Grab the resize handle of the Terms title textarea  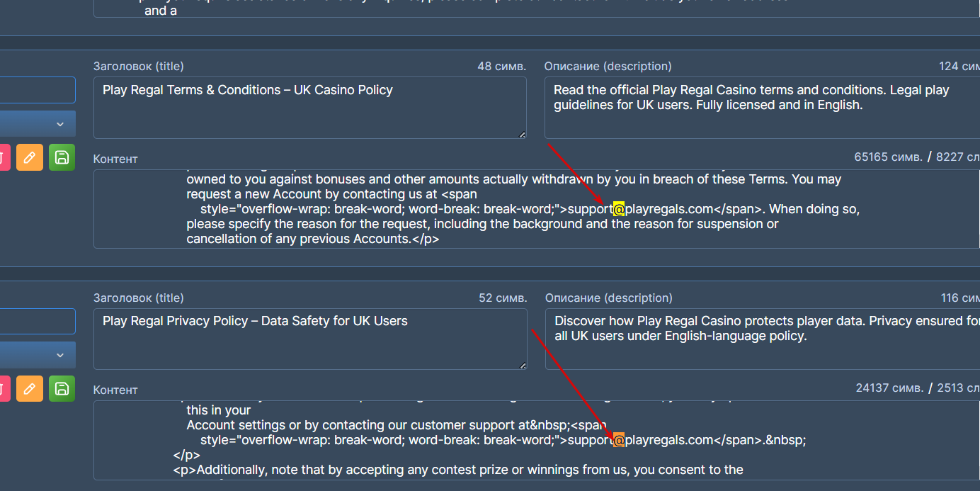click(523, 135)
